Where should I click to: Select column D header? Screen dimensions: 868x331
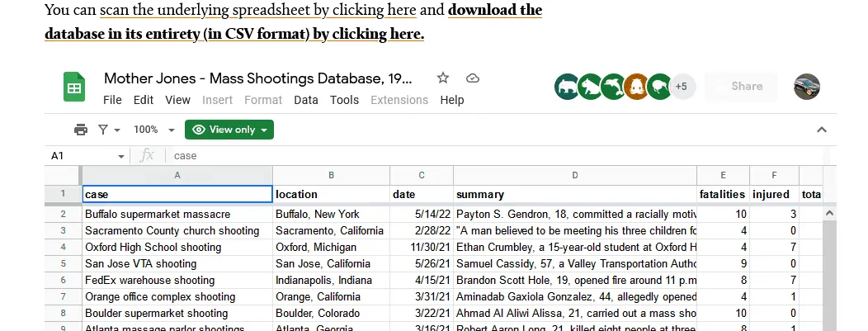574,175
